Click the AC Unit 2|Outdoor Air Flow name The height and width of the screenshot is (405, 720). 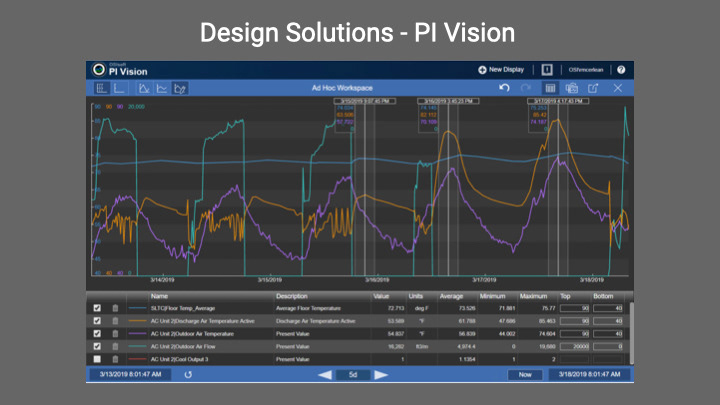(183, 347)
